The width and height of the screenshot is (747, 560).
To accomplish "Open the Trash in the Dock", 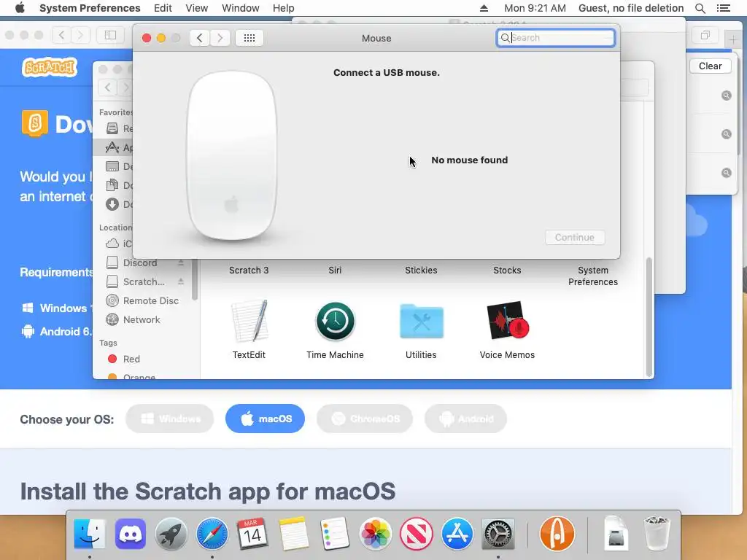I will (657, 533).
